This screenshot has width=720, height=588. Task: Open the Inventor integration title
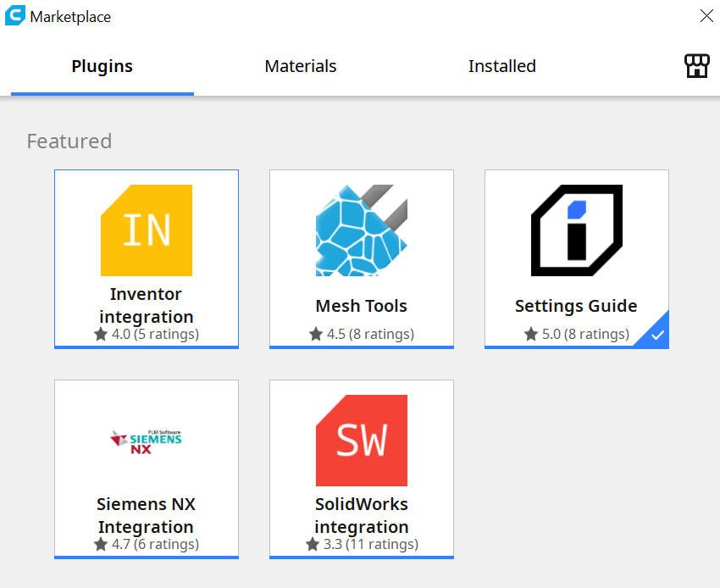pyautogui.click(x=147, y=305)
